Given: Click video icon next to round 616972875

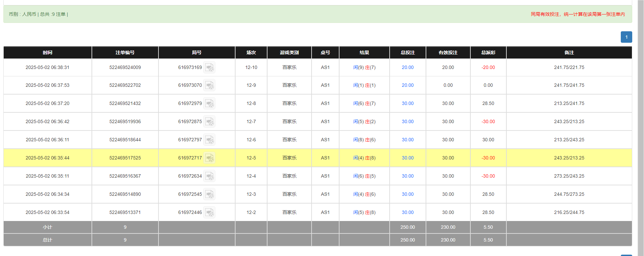Looking at the screenshot, I should [209, 122].
